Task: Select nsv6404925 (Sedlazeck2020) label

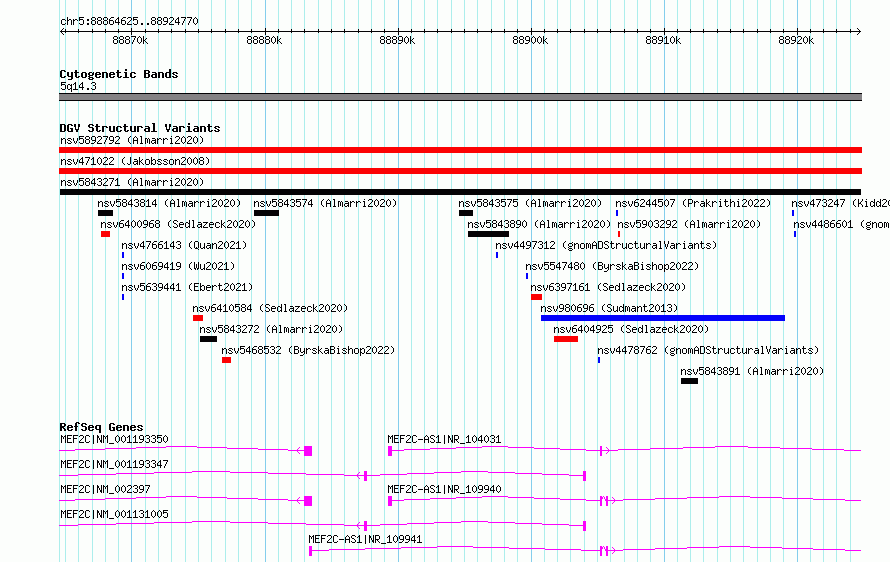Action: pyautogui.click(x=631, y=329)
